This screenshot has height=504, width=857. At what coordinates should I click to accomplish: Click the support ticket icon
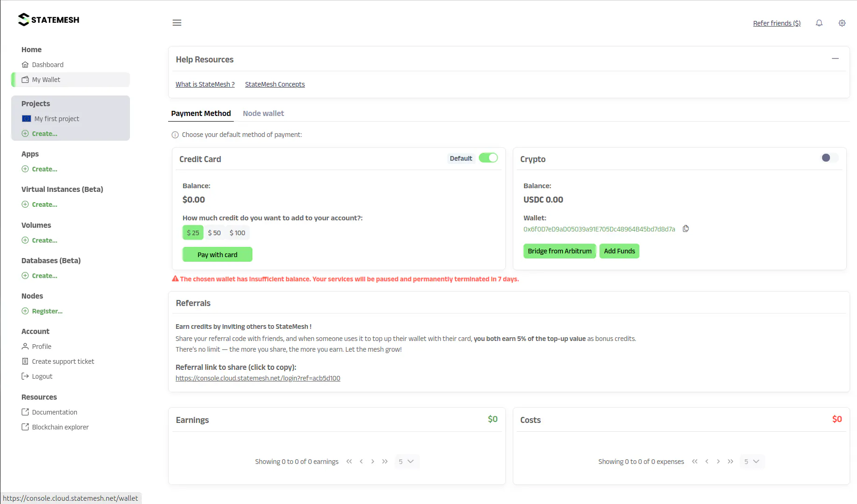coord(25,361)
